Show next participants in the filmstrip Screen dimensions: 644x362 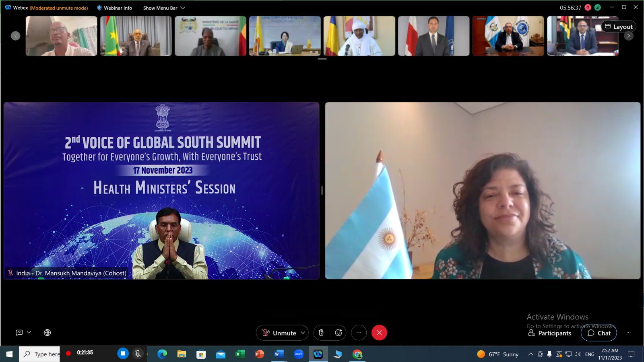pyautogui.click(x=628, y=36)
